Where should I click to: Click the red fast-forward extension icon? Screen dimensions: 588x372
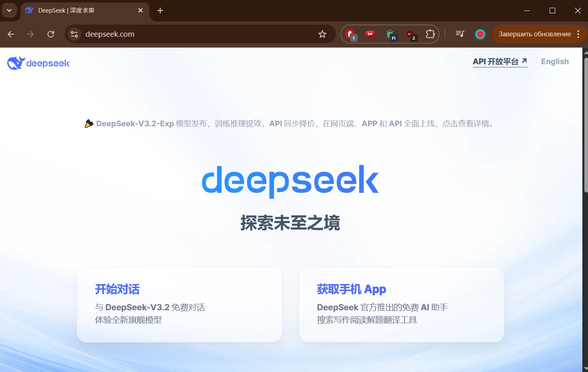click(x=370, y=34)
